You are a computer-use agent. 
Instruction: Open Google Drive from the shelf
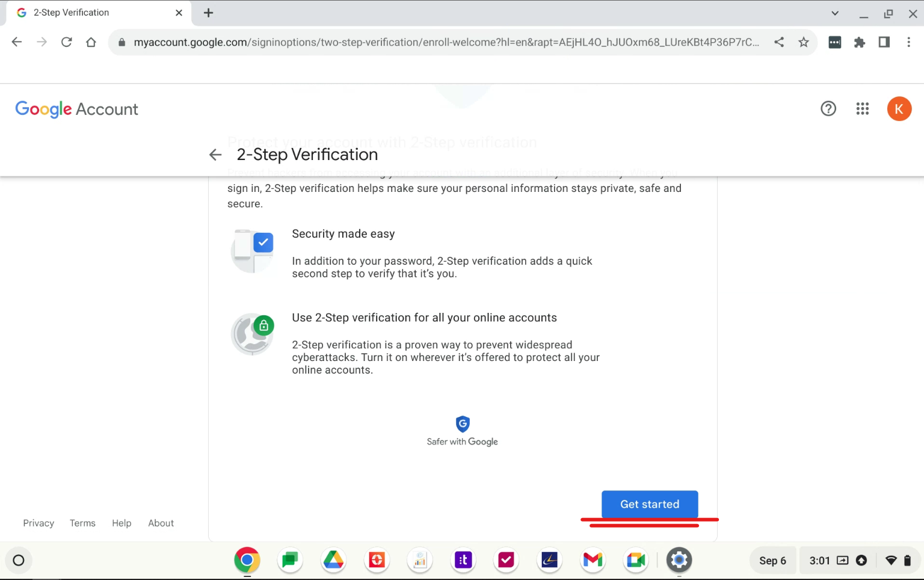(334, 561)
